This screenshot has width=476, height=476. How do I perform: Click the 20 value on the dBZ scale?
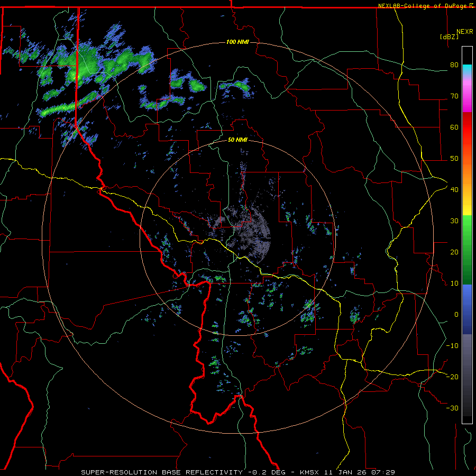pyautogui.click(x=454, y=252)
